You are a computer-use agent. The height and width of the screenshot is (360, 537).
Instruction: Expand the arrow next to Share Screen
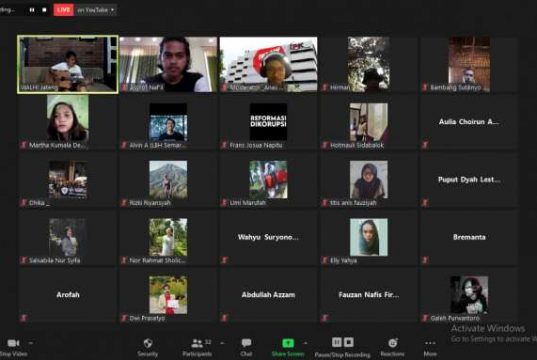pos(305,343)
